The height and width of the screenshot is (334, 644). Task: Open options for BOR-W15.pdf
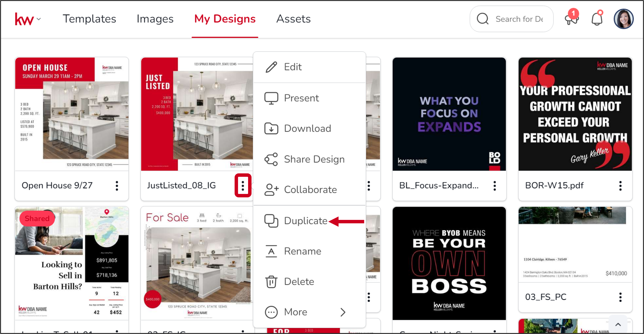pos(620,186)
